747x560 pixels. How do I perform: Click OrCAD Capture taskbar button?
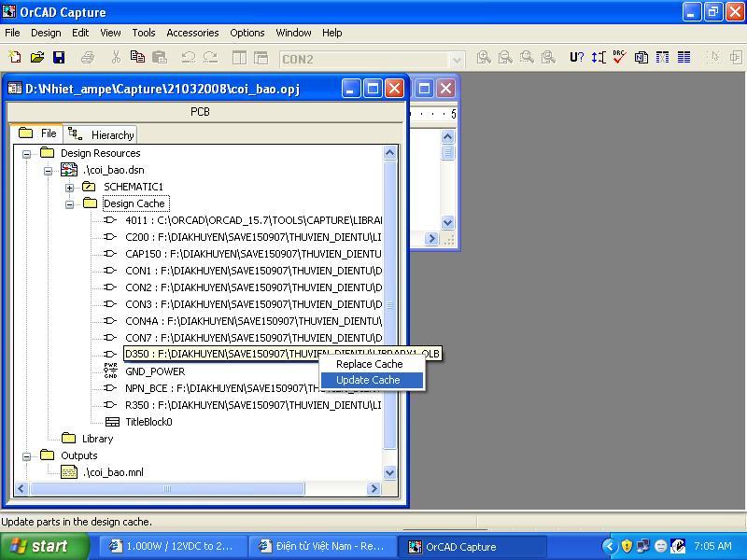pos(472,547)
